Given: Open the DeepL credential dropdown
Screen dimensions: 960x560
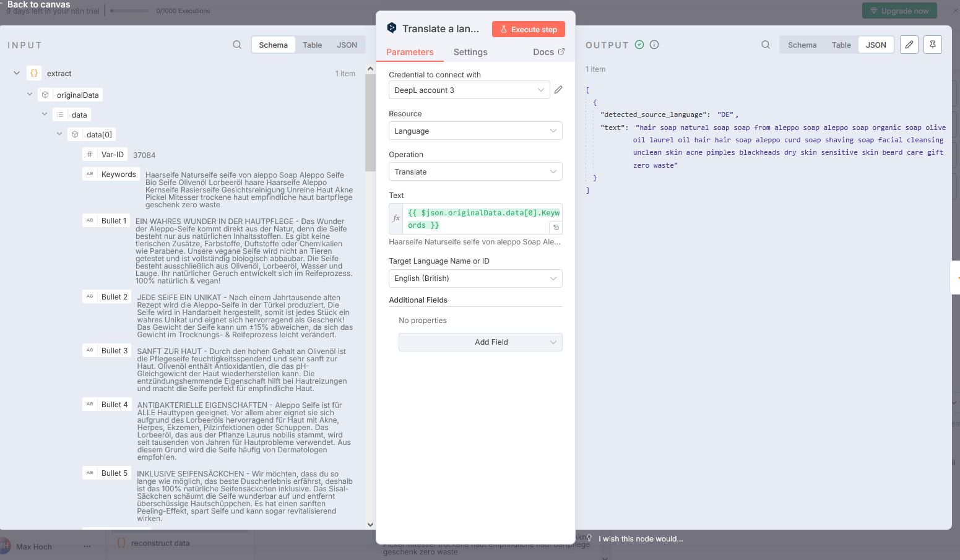Looking at the screenshot, I should 469,90.
